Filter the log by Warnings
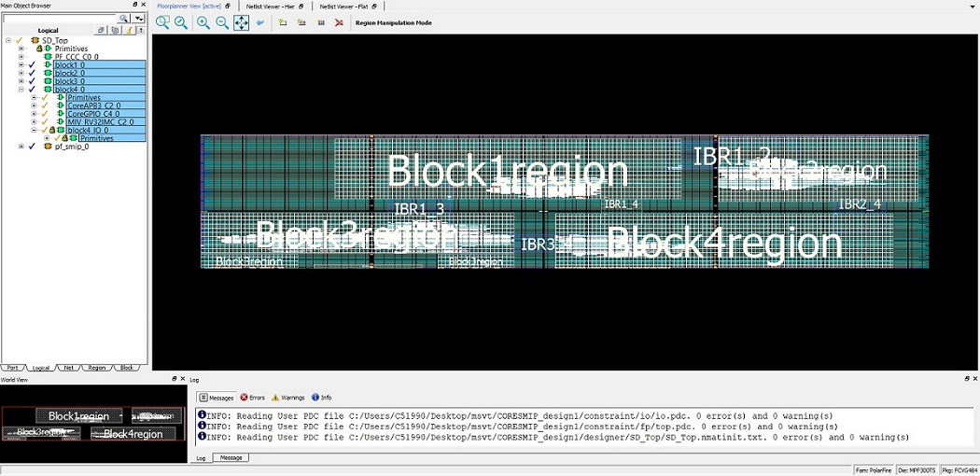The height and width of the screenshot is (476, 980). 288,398
